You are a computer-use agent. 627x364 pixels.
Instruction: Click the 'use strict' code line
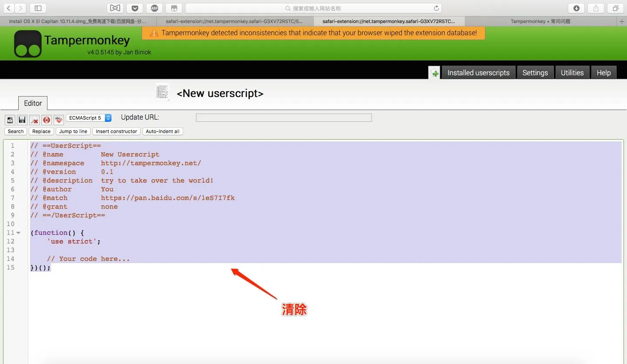(74, 241)
